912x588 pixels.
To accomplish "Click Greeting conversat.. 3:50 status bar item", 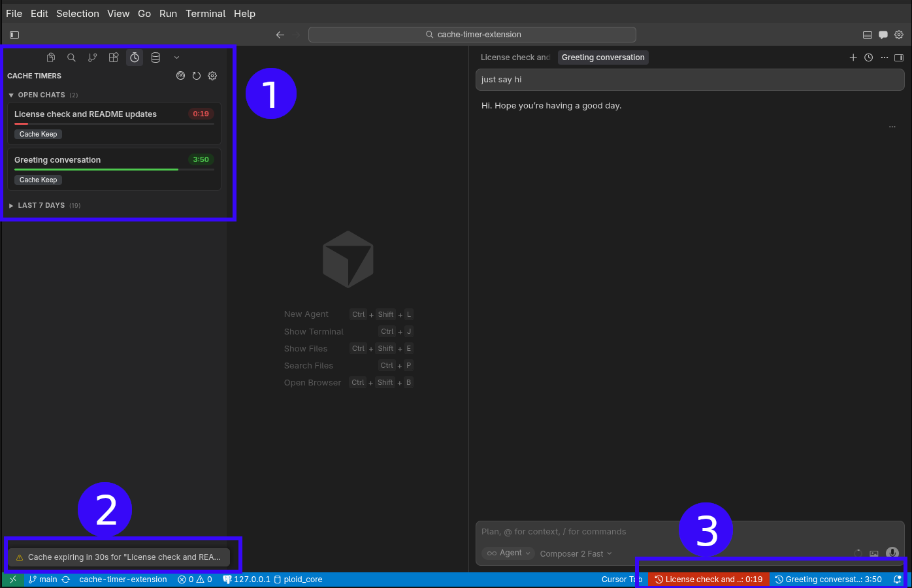I will [x=828, y=580].
